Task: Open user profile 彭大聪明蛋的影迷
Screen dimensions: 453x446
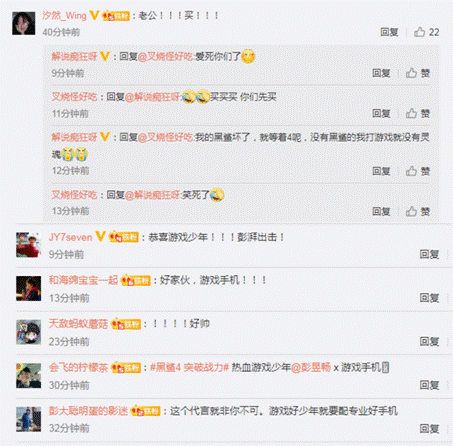Action: 88,411
